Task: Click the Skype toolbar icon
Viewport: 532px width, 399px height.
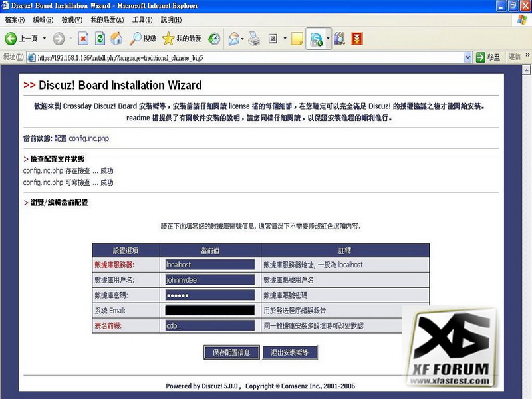Action: tap(316, 39)
